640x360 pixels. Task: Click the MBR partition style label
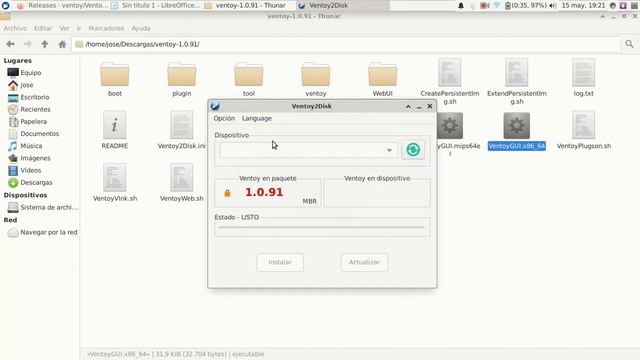(309, 201)
